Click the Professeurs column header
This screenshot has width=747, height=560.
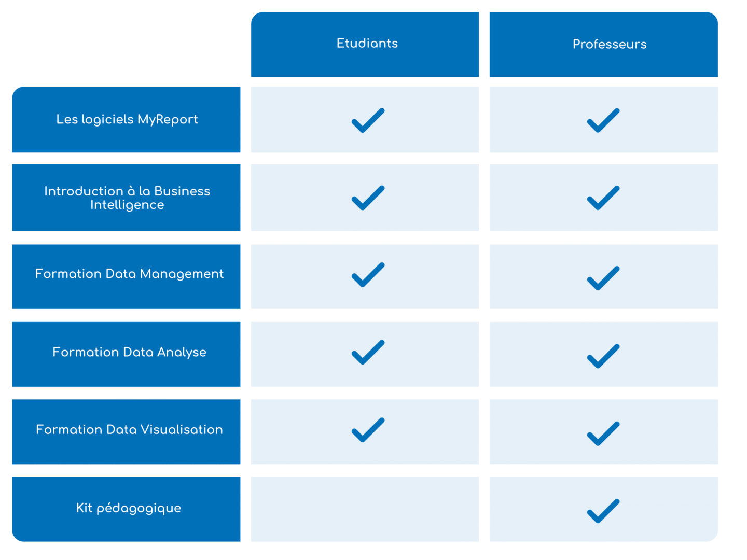604,45
